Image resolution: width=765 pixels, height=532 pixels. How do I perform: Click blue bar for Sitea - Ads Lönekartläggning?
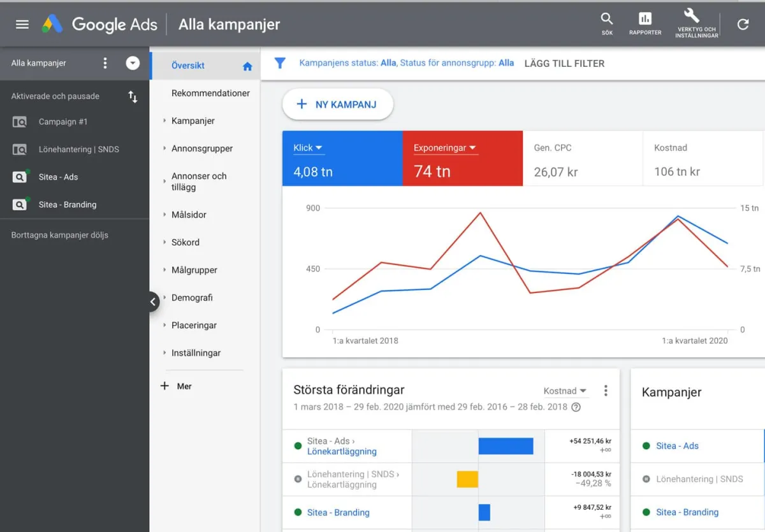506,446
